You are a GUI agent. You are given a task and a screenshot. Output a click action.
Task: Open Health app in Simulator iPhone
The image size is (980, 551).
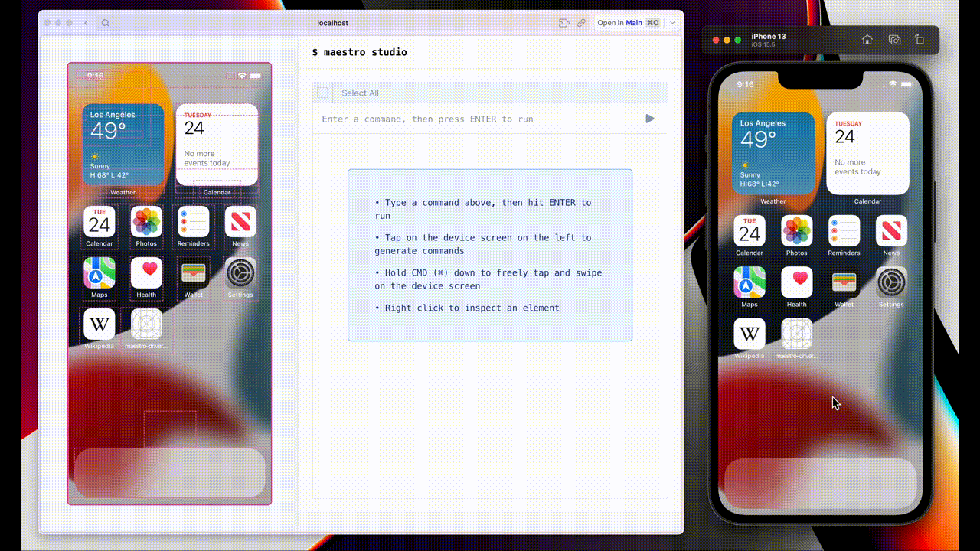pos(797,282)
